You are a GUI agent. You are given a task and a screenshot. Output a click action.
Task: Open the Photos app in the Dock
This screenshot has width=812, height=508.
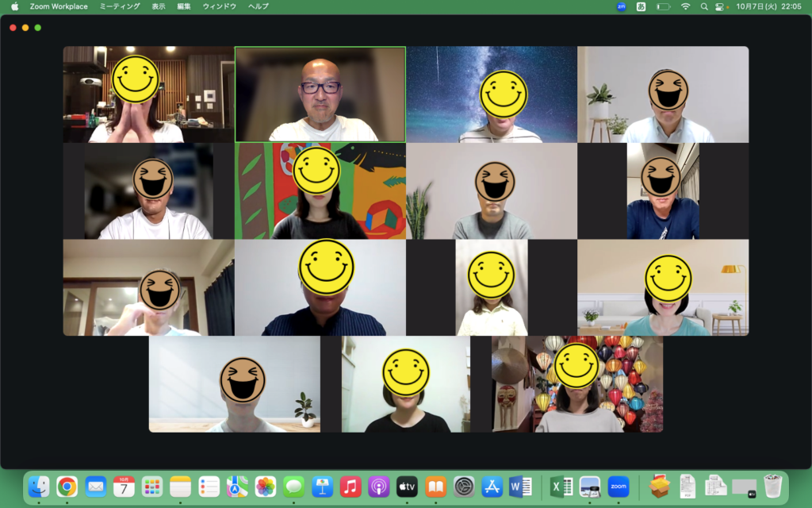pos(266,486)
